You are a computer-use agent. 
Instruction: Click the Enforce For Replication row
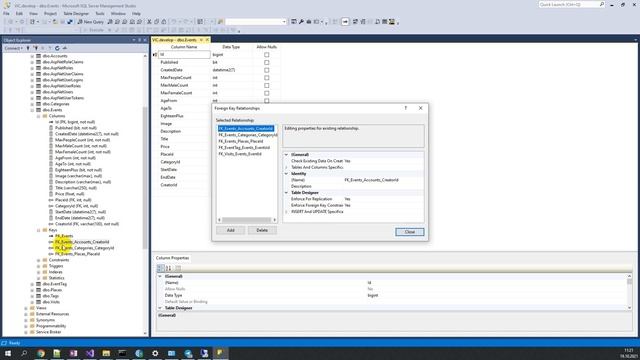(x=353, y=199)
